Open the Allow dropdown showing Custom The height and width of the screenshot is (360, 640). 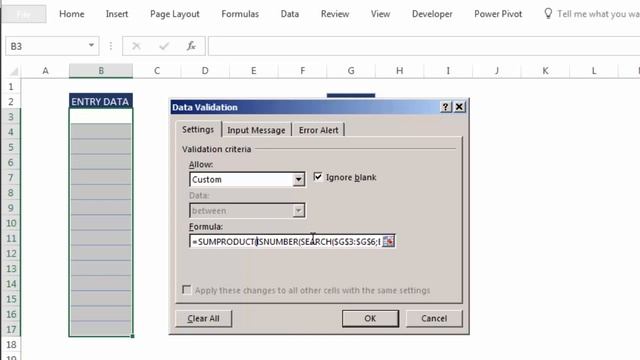tap(298, 179)
